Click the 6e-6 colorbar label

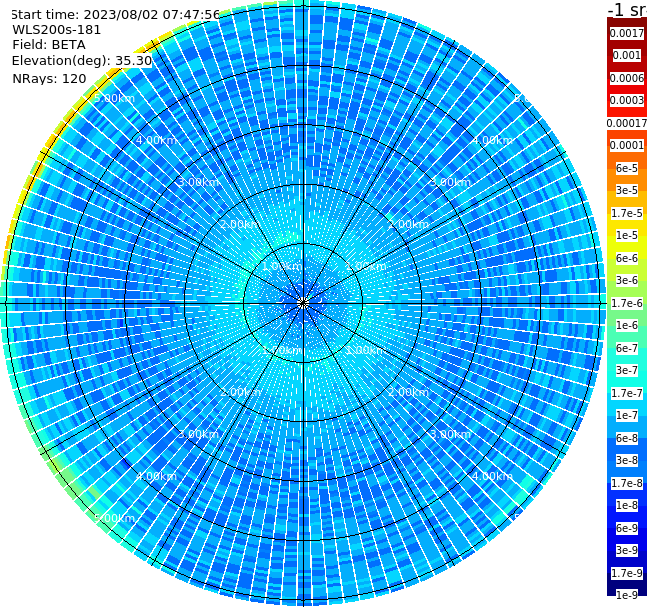tap(627, 258)
